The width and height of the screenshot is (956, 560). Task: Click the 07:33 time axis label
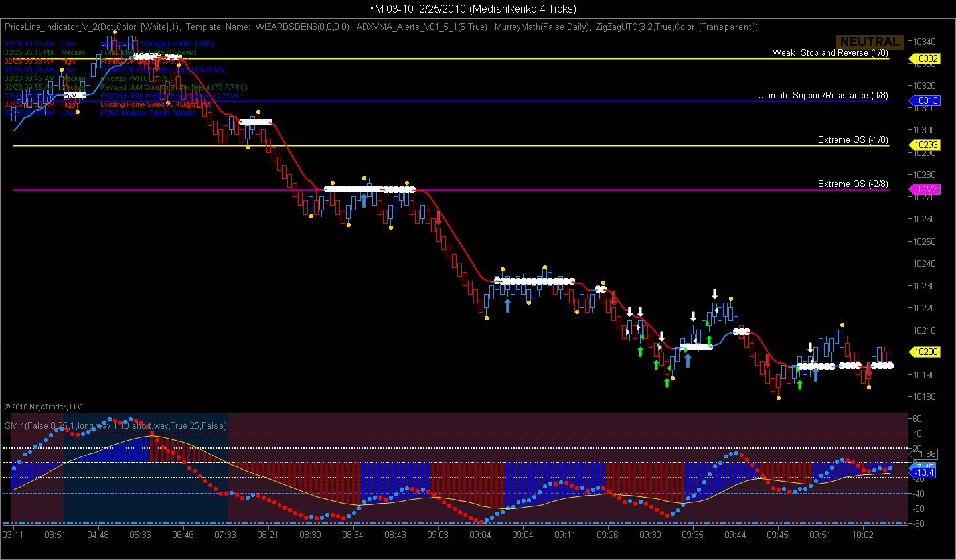point(226,534)
